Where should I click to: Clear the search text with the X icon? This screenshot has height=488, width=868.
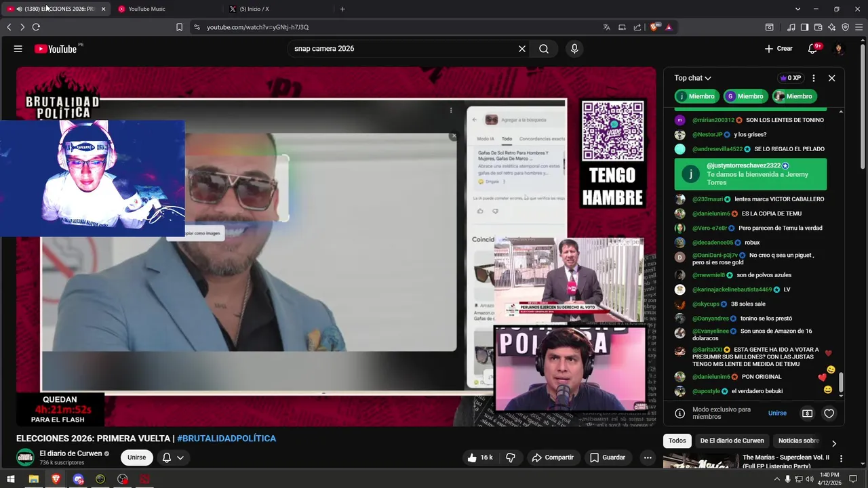522,49
